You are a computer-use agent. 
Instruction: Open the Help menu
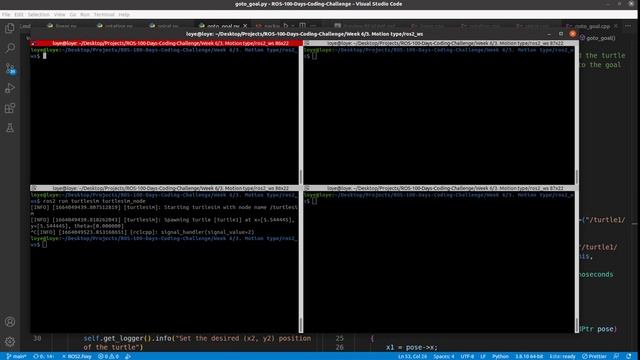124,14
